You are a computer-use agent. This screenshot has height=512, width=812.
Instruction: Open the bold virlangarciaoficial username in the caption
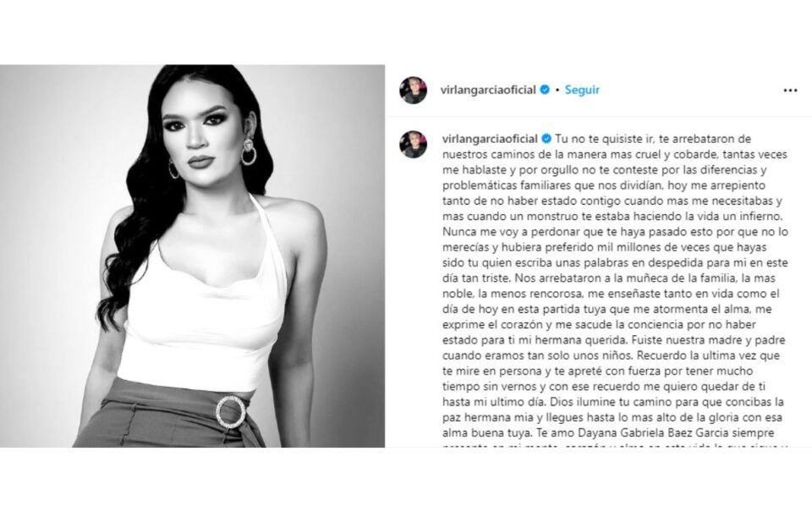[490, 139]
